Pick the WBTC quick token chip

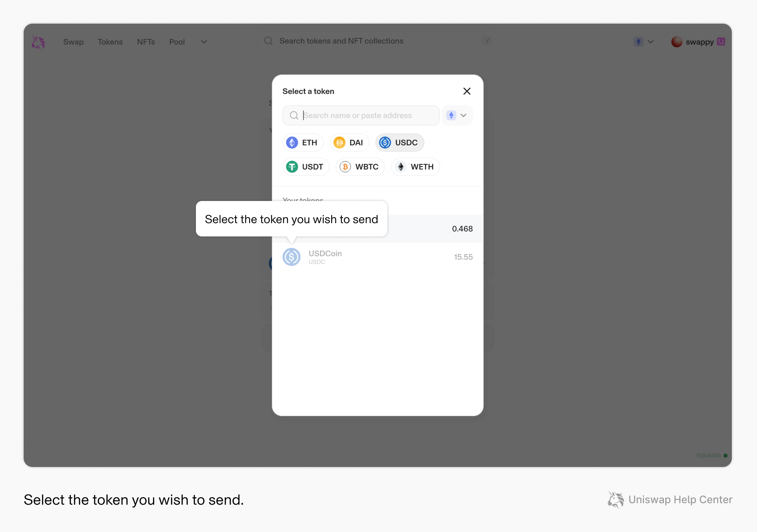(360, 167)
